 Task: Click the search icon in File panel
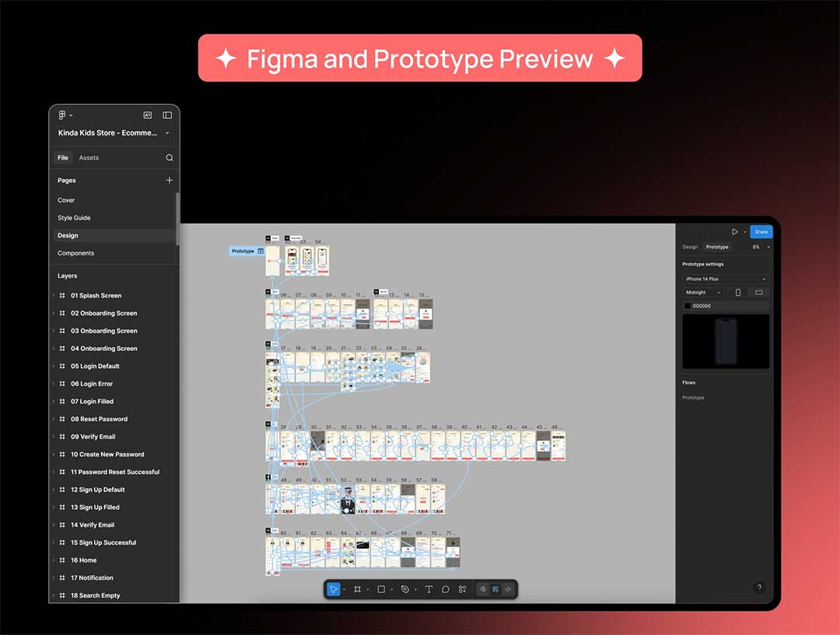coord(170,158)
